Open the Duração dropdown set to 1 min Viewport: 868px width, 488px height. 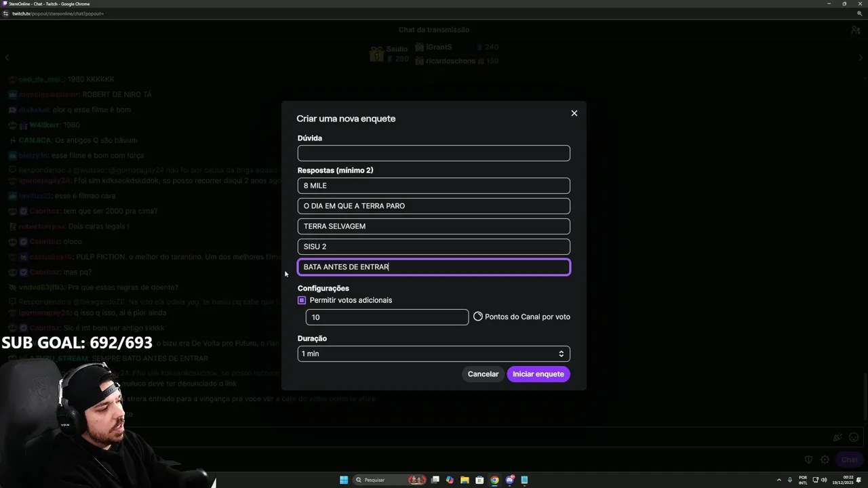pyautogui.click(x=434, y=354)
